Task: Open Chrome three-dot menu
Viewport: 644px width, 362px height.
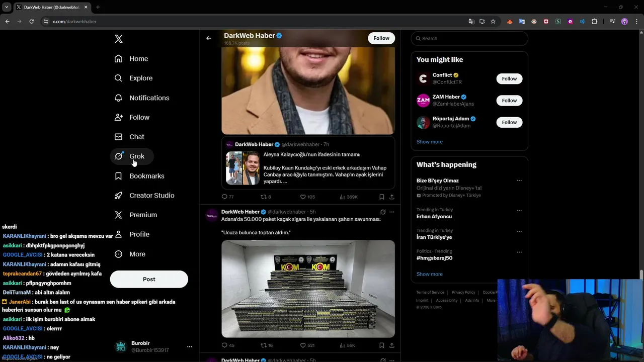Action: pyautogui.click(x=635, y=22)
